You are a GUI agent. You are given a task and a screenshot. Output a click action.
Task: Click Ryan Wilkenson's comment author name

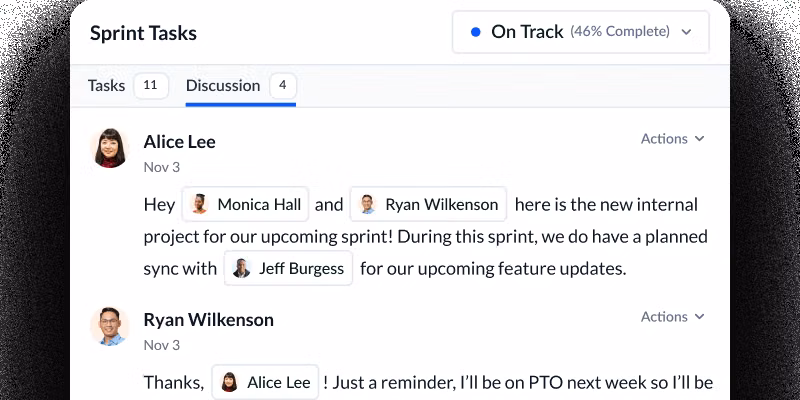click(x=208, y=320)
